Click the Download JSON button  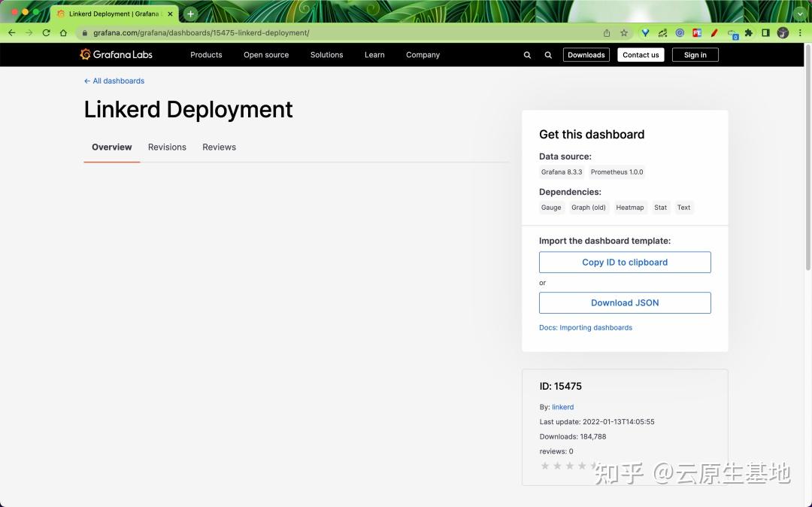pos(625,302)
